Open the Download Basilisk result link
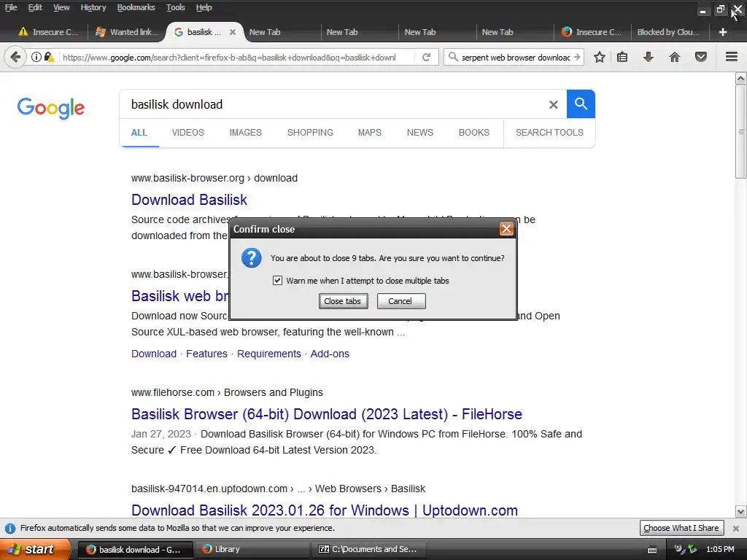The image size is (747, 560). 189,200
